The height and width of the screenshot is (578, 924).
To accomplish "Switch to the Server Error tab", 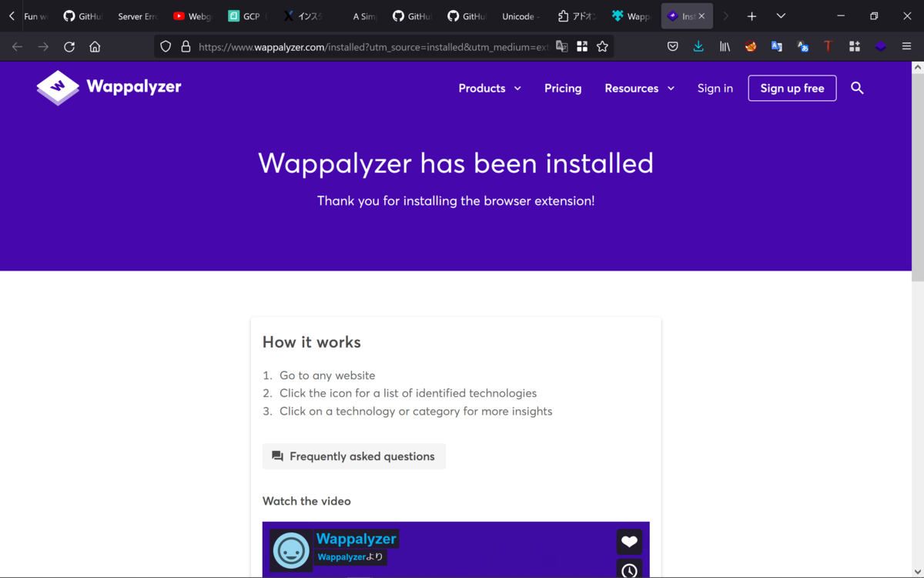I will 137,16.
